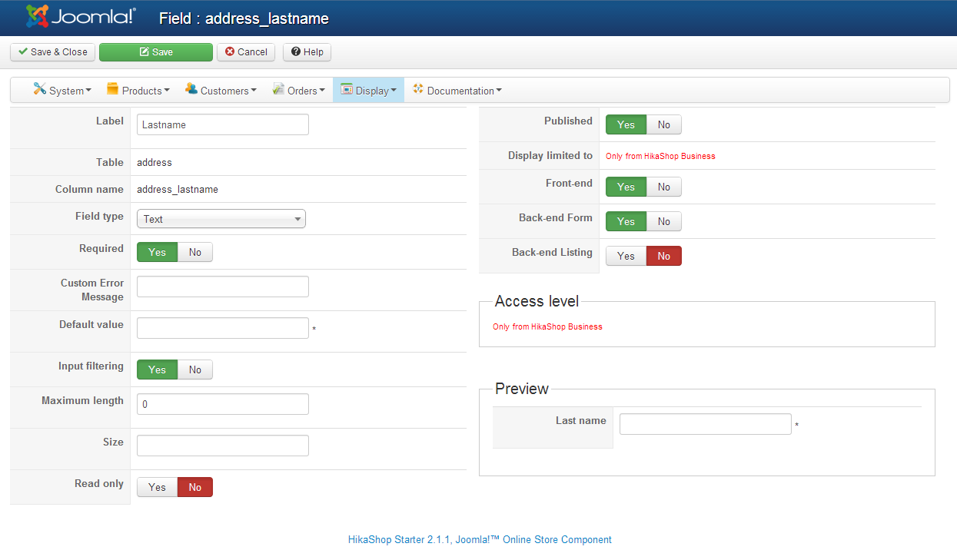Click the Customers people icon

click(x=191, y=89)
